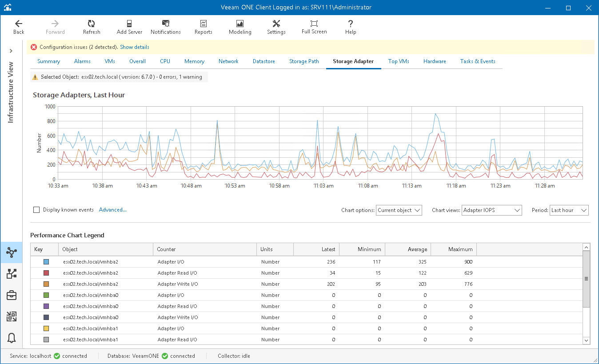The height and width of the screenshot is (364, 599).
Task: Open the Chart options dropdown
Action: coord(399,210)
